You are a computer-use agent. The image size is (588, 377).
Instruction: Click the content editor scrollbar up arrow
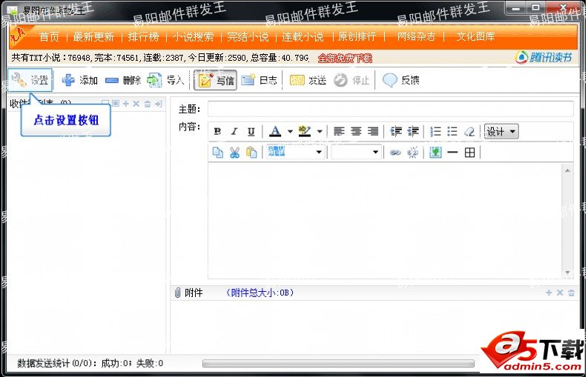pos(568,171)
